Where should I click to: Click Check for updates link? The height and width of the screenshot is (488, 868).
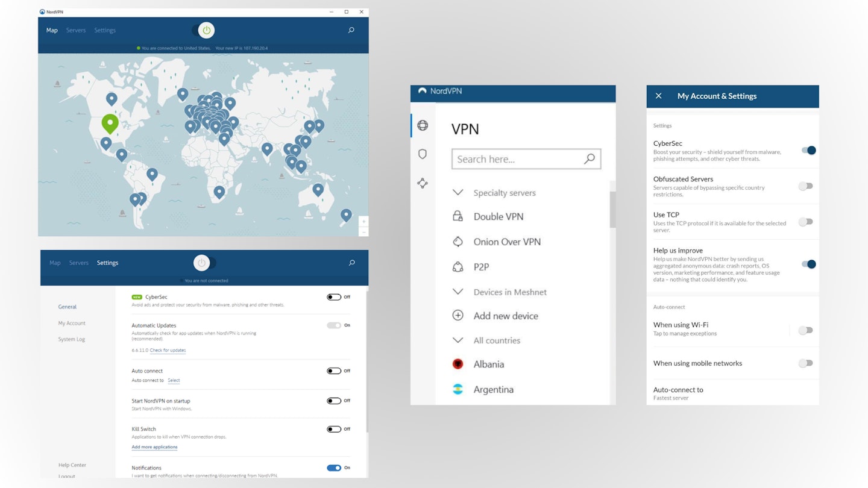[168, 350]
